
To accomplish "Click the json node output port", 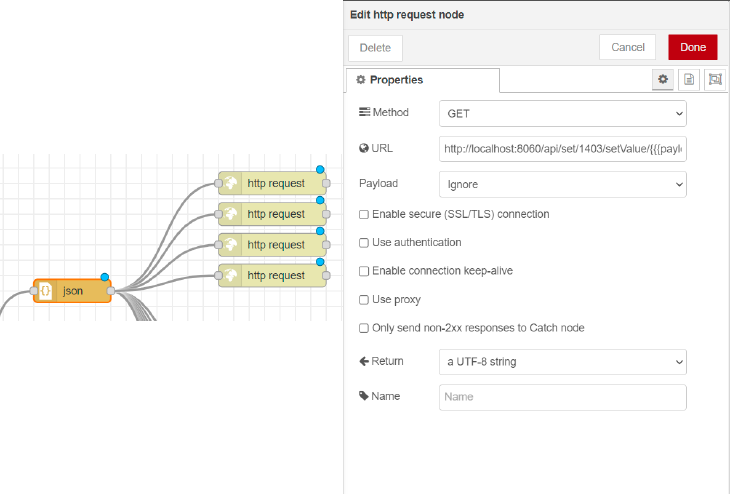I will 111,291.
